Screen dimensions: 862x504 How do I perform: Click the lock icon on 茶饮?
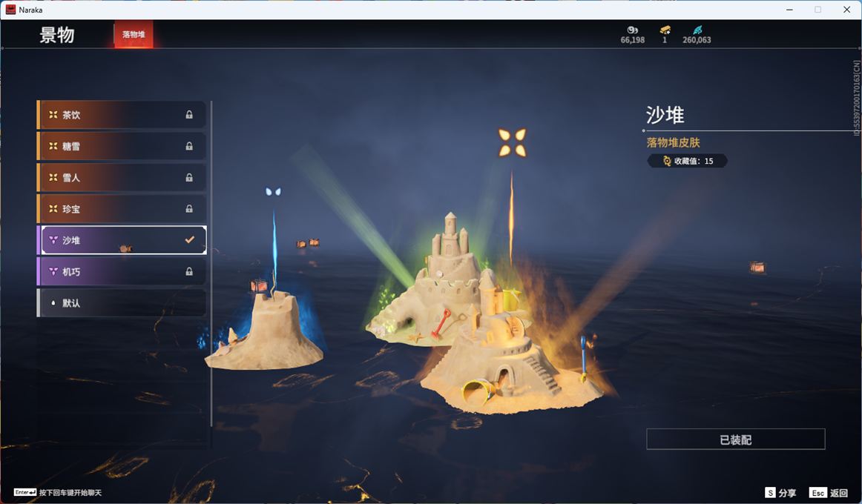click(189, 115)
